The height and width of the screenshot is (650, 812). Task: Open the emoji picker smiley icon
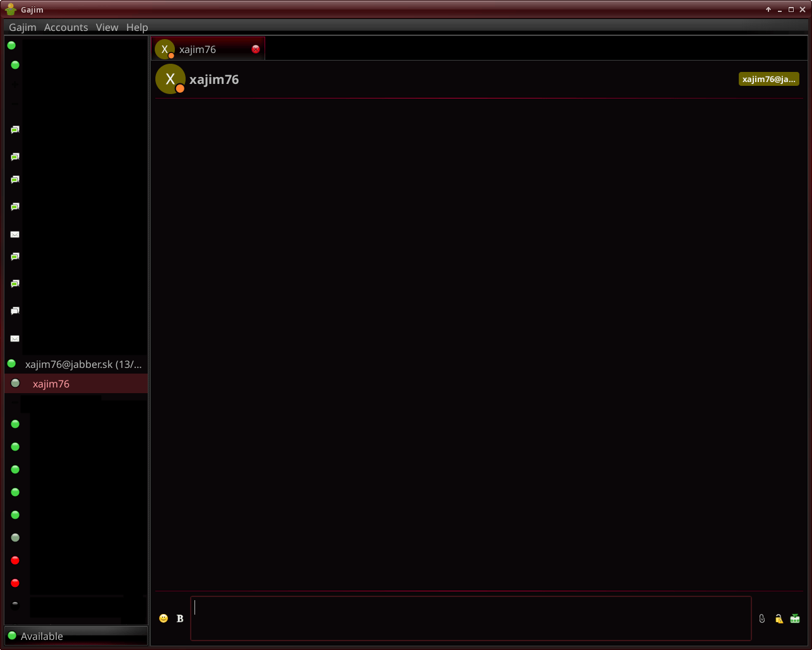click(x=164, y=618)
